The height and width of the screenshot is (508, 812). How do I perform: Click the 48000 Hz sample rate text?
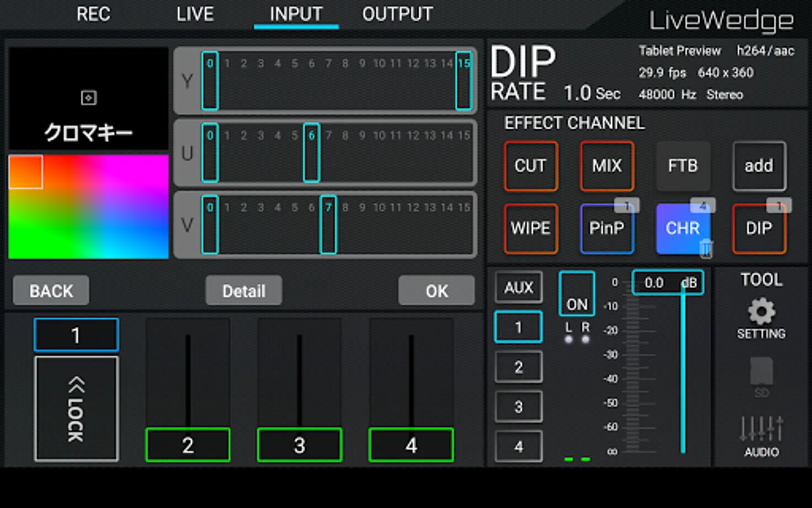click(x=668, y=94)
